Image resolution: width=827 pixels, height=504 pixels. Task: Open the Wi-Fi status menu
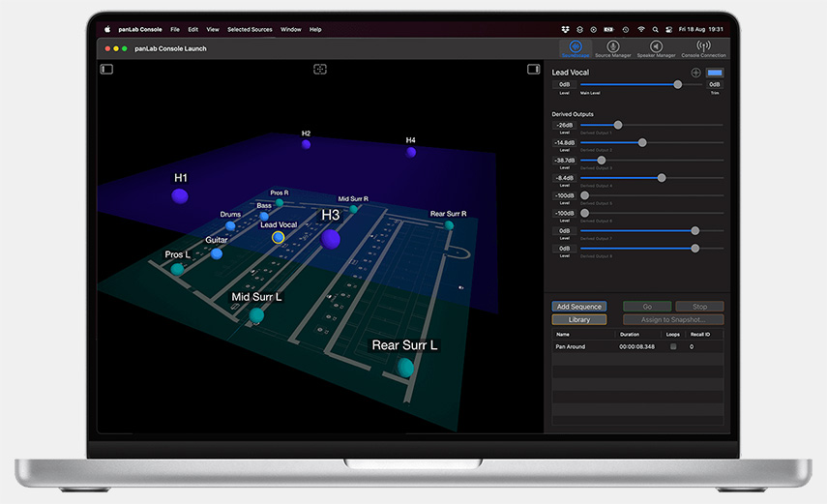pyautogui.click(x=641, y=30)
